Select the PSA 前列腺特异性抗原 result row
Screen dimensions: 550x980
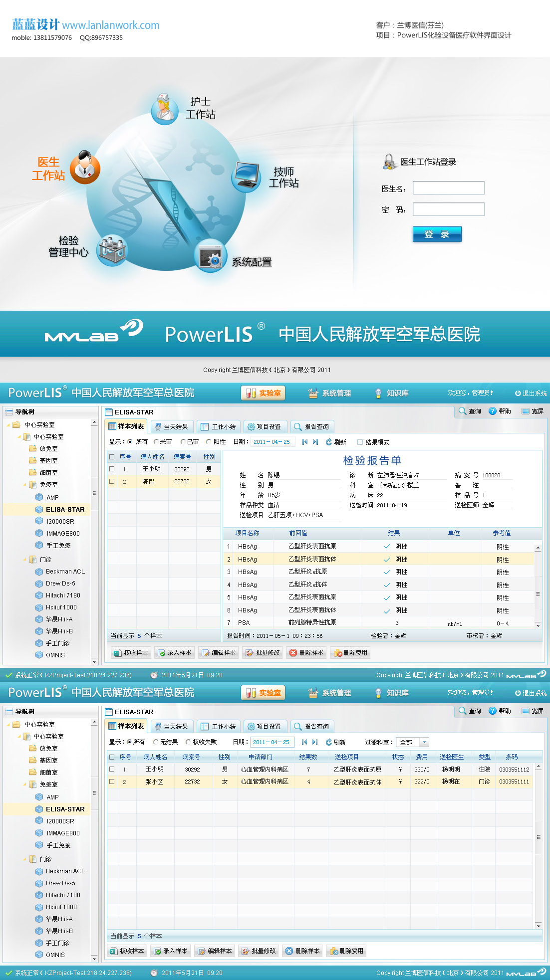tap(379, 623)
